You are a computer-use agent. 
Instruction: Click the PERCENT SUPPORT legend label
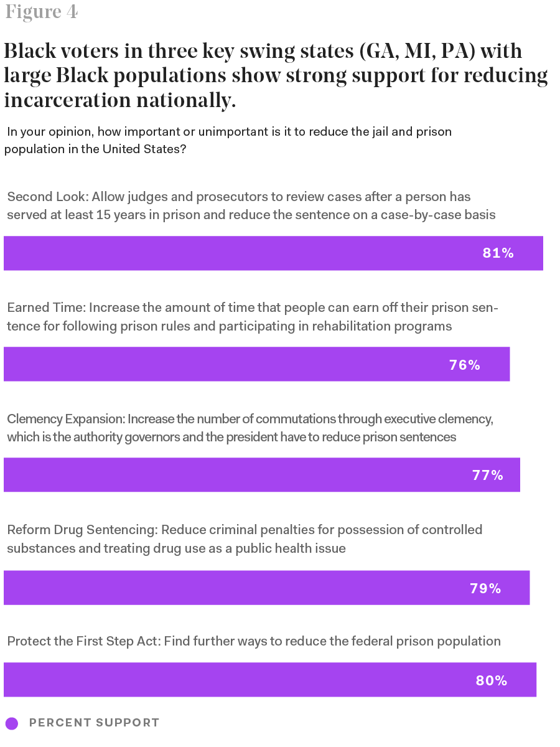click(95, 723)
